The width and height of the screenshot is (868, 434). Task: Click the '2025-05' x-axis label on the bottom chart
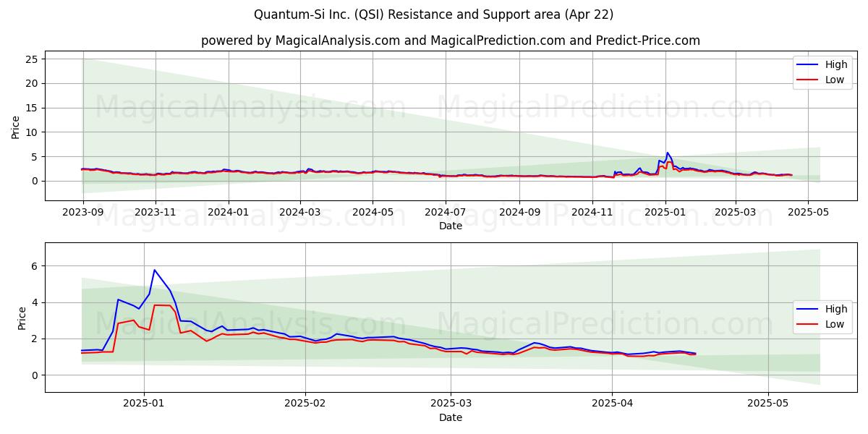click(767, 404)
